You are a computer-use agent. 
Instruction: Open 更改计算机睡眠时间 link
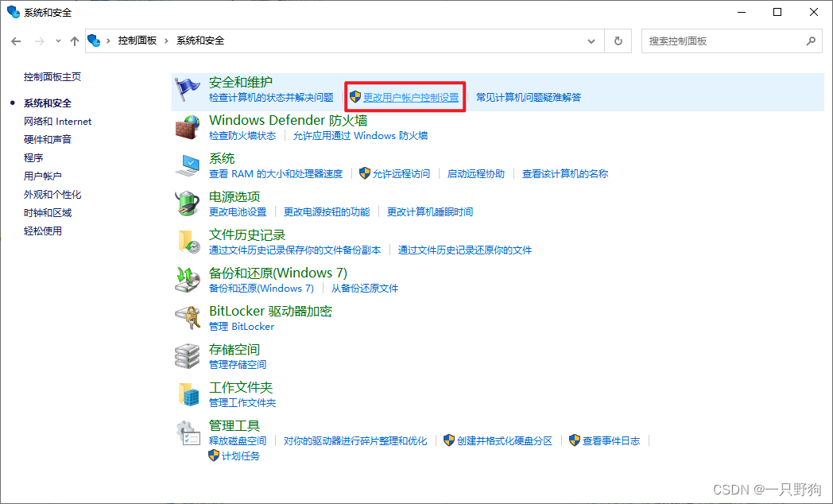429,212
